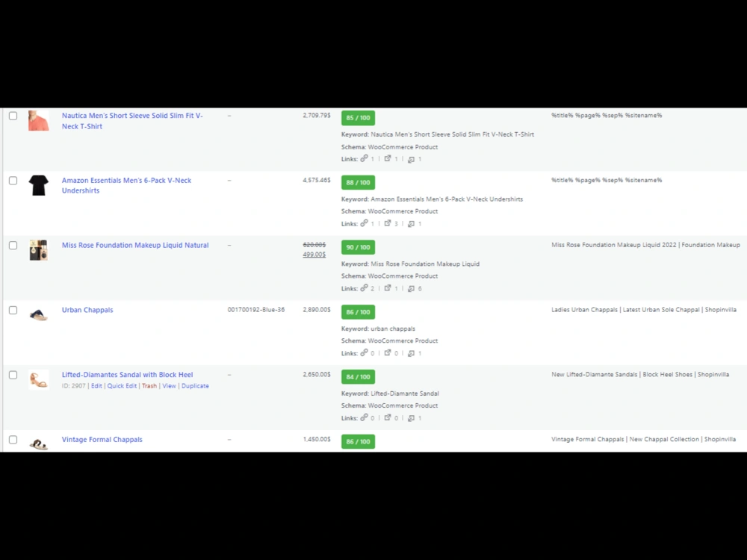Check the Urban Chappals row checkbox
The width and height of the screenshot is (747, 560).
pos(13,310)
